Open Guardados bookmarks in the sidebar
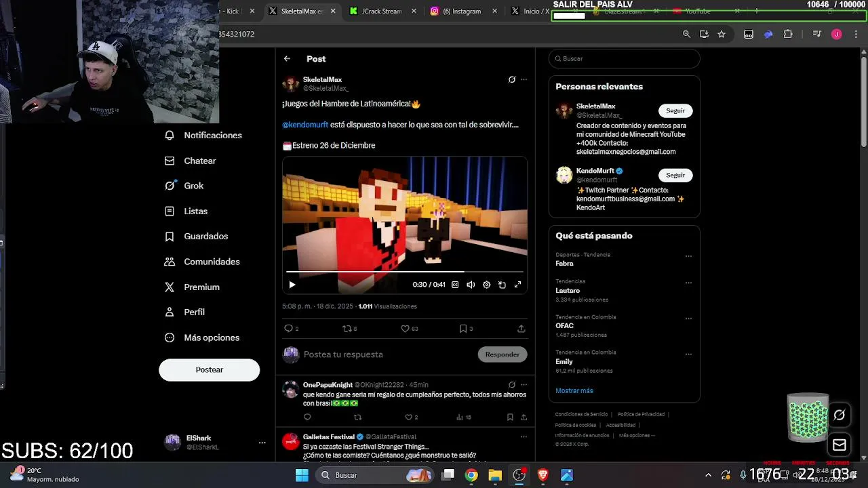This screenshot has height=488, width=868. (197, 236)
